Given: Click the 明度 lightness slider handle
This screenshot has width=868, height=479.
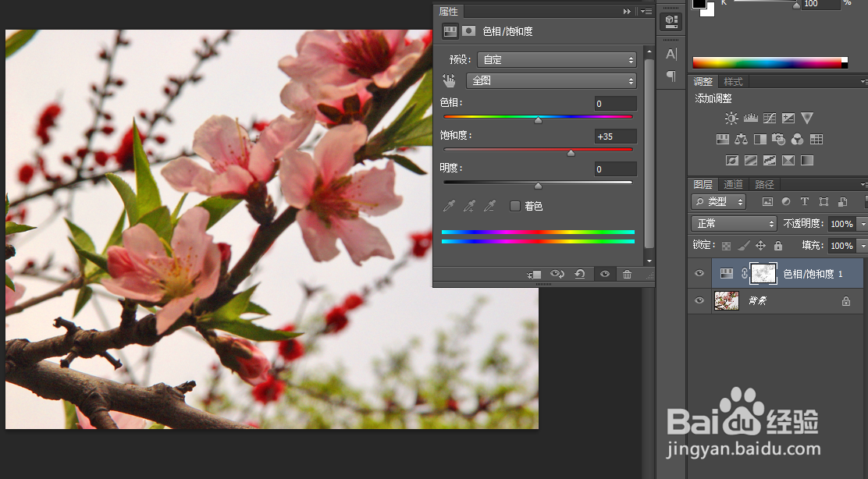Looking at the screenshot, I should click(x=538, y=186).
